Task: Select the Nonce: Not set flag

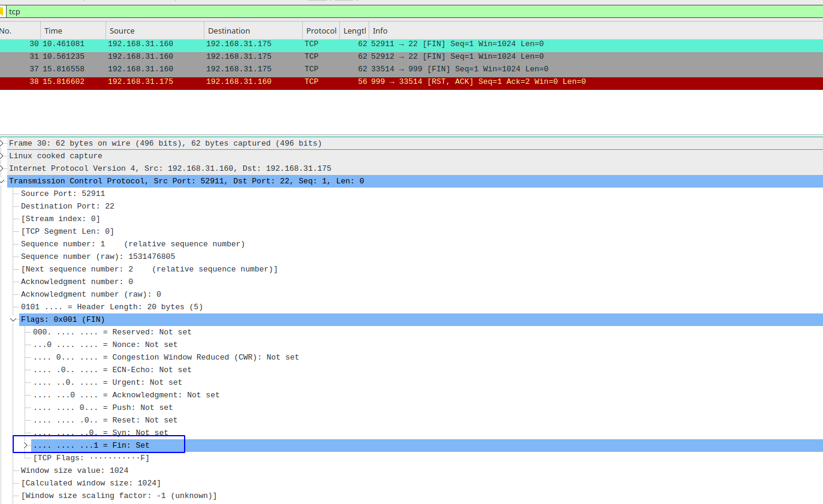Action: (105, 345)
